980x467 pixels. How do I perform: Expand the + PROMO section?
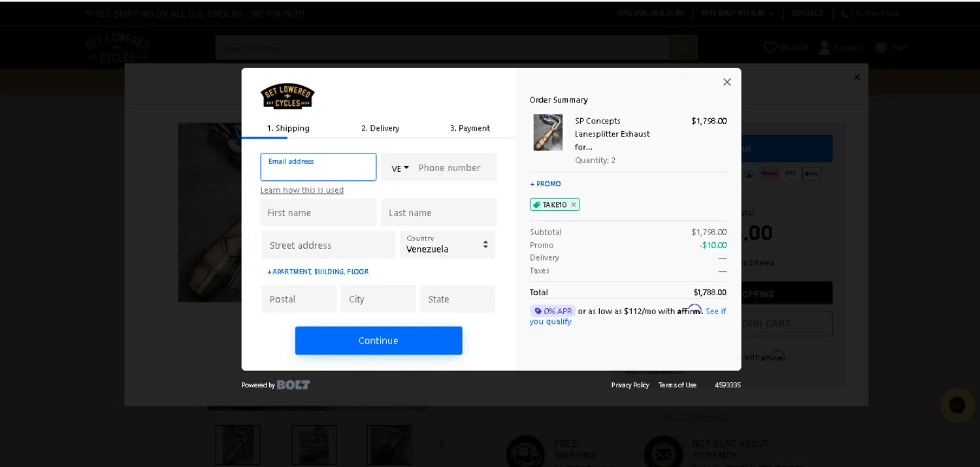coord(546,184)
